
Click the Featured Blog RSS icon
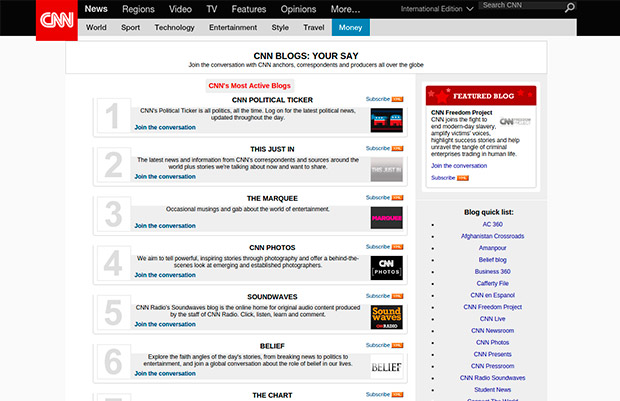pos(463,178)
